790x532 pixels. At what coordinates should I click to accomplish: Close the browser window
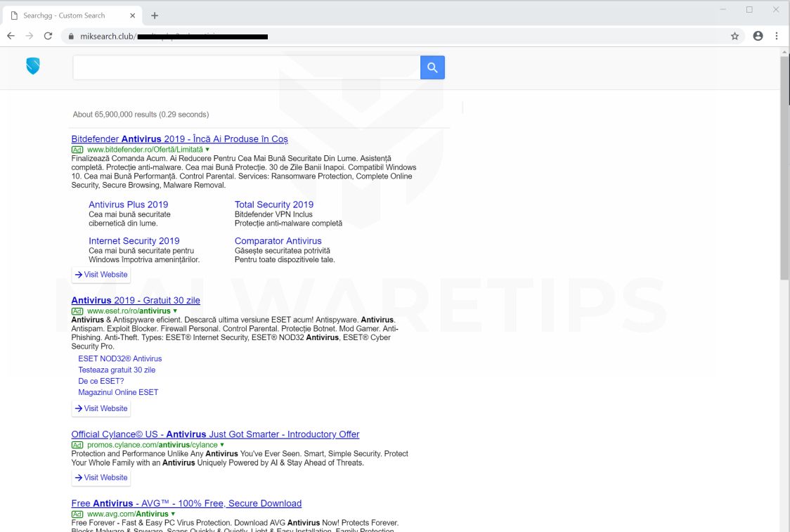click(x=777, y=10)
